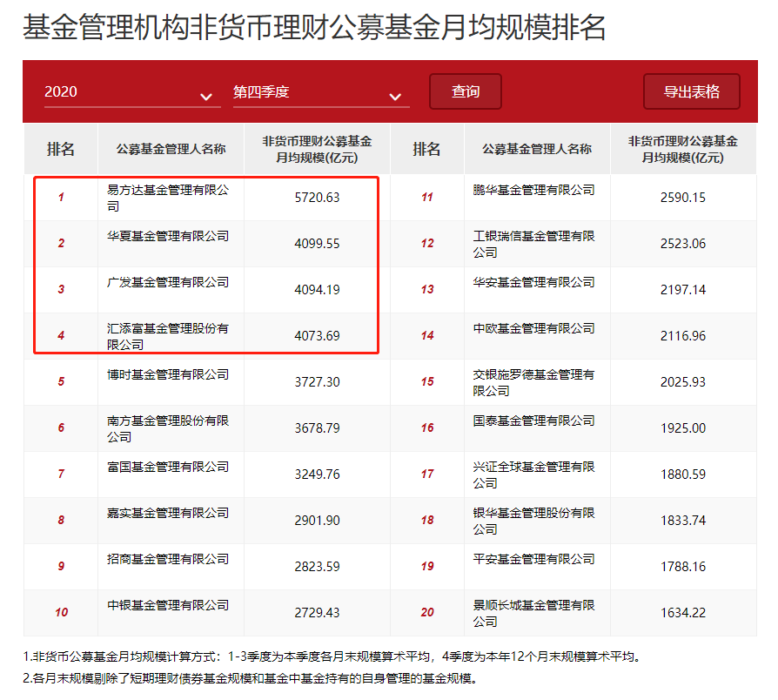778x700 pixels.
Task: Open the 第四季度 quarter dropdown
Action: coord(321,92)
